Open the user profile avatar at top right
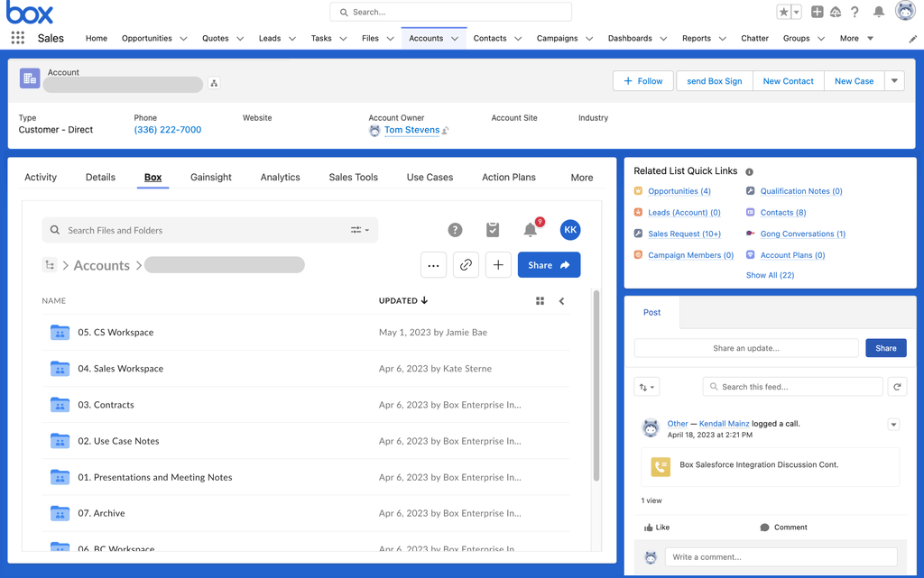The width and height of the screenshot is (924, 578). click(905, 11)
